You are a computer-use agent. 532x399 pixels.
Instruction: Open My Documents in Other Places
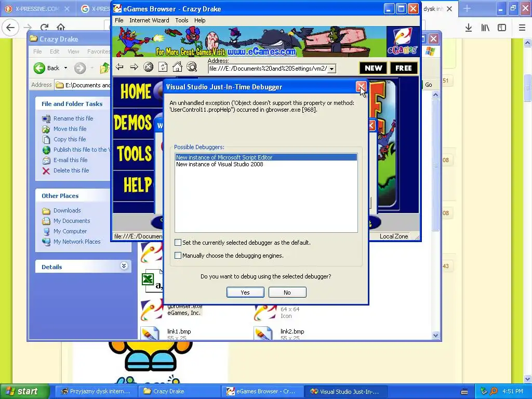72,221
